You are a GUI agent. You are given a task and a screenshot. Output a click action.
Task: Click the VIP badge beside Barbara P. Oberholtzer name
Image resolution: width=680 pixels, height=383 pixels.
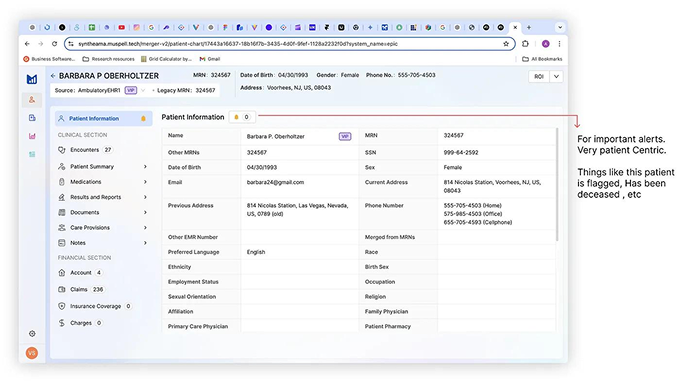(x=345, y=137)
